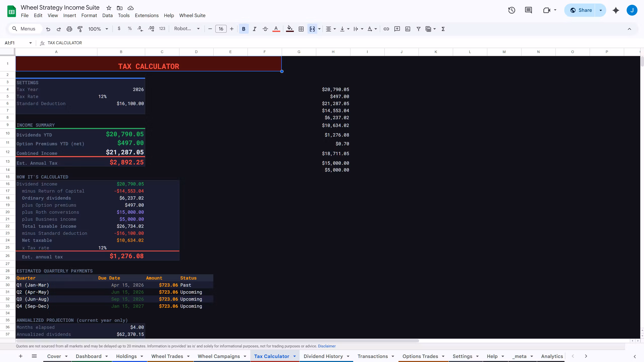Switch to Options Trades tab

[420, 356]
